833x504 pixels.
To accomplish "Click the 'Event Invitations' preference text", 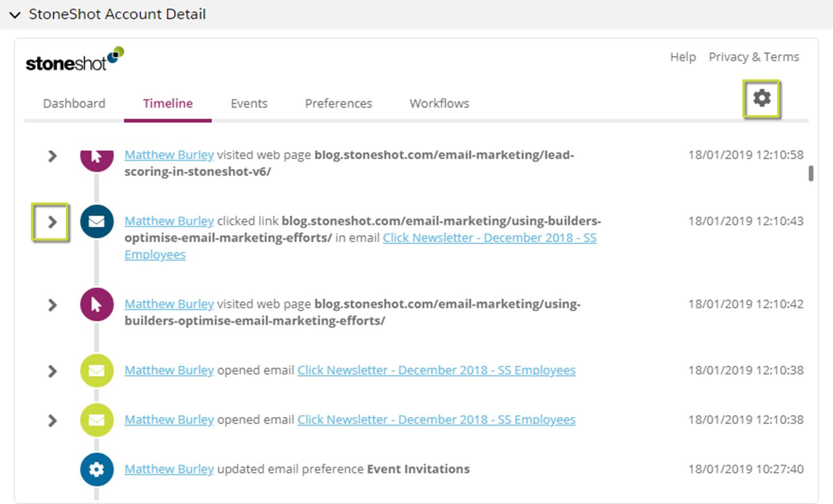I will click(x=418, y=469).
